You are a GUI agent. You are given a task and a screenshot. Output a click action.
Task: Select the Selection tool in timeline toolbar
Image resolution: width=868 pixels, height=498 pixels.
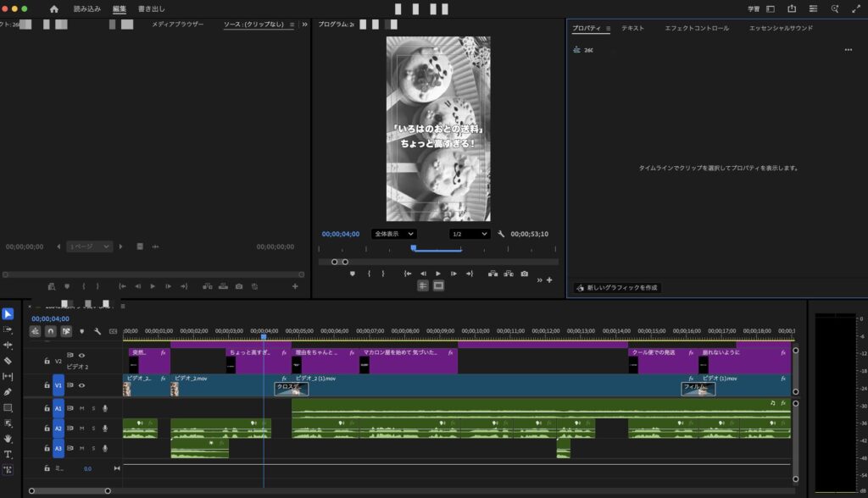[8, 313]
